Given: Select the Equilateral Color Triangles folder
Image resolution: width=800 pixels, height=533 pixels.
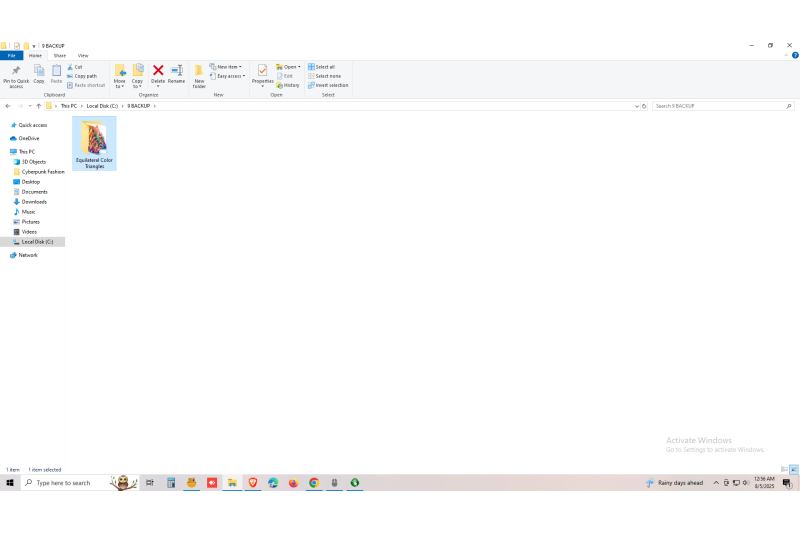Looking at the screenshot, I should coord(94,143).
